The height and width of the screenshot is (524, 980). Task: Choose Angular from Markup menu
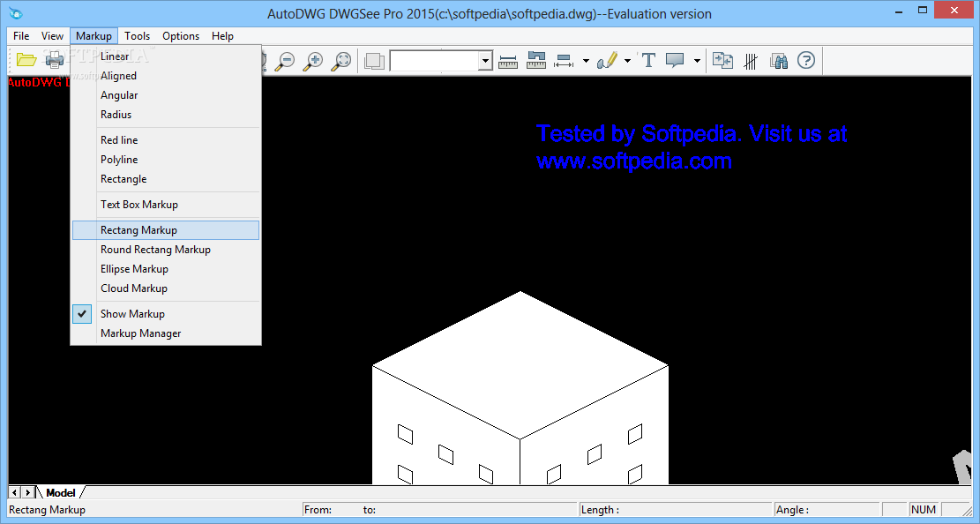(x=166, y=95)
